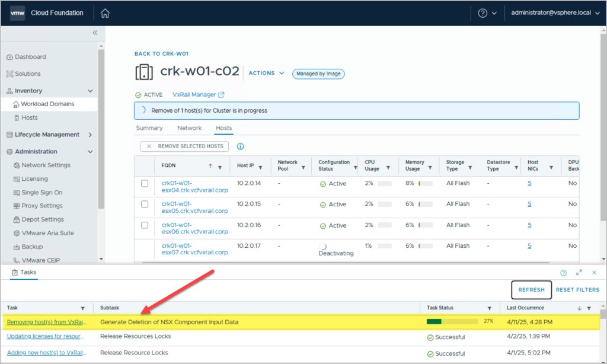The image size is (607, 364).
Task: Click the FQDN column filter icon
Action: pos(220,168)
